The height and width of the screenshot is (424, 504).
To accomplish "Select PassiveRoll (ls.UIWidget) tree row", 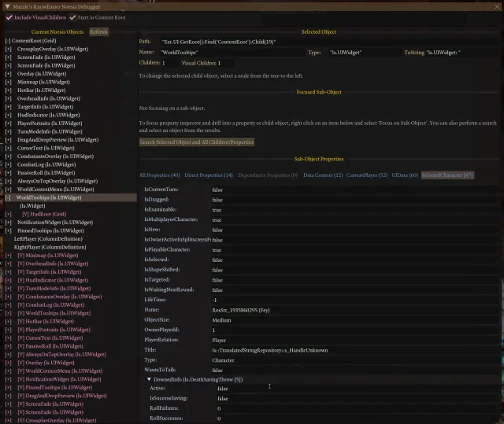I will (46, 173).
